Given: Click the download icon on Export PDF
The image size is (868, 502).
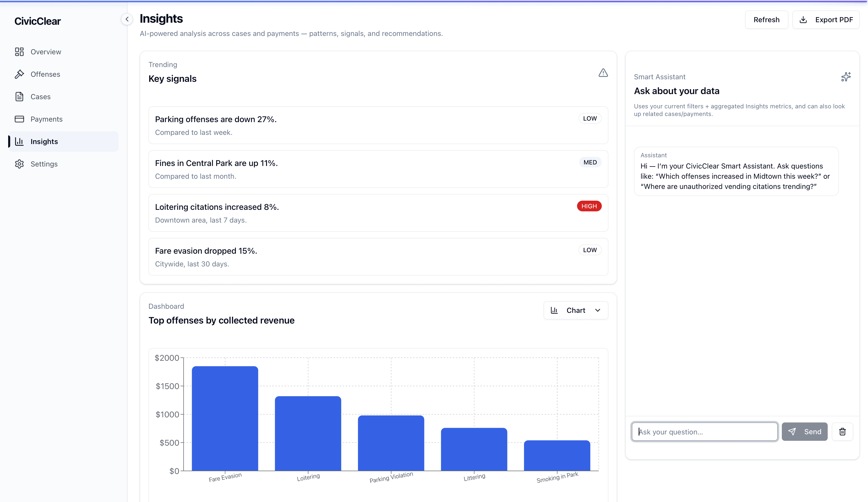Looking at the screenshot, I should tap(803, 20).
